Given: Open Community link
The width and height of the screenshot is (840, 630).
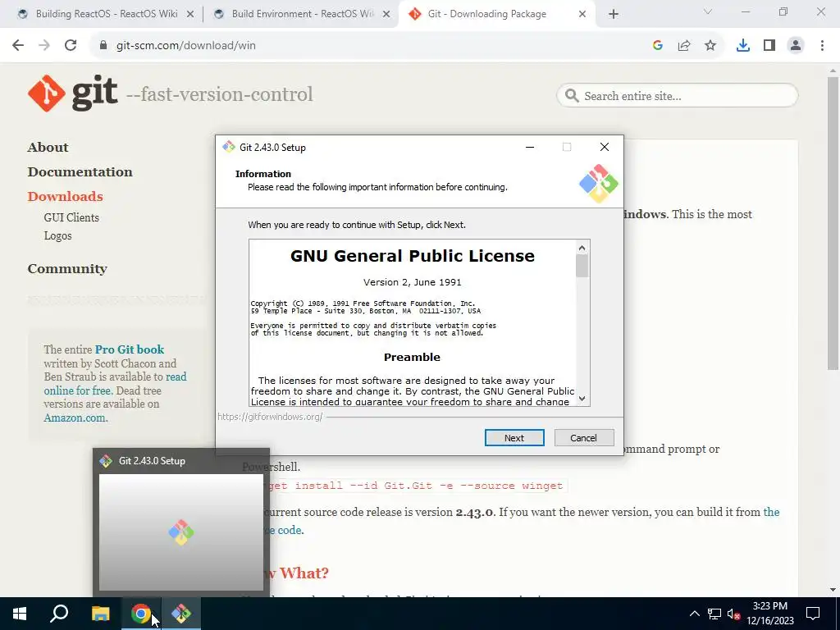Looking at the screenshot, I should [x=67, y=269].
